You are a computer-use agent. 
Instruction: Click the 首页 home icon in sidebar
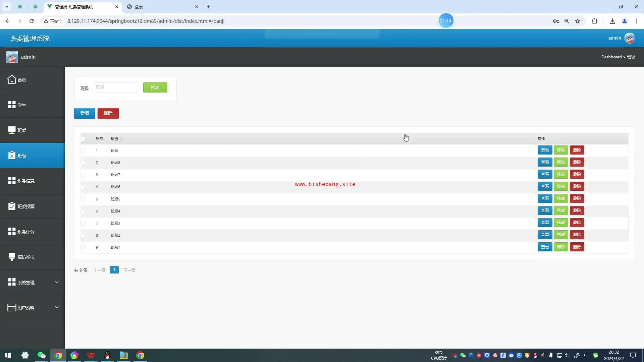coord(12,79)
